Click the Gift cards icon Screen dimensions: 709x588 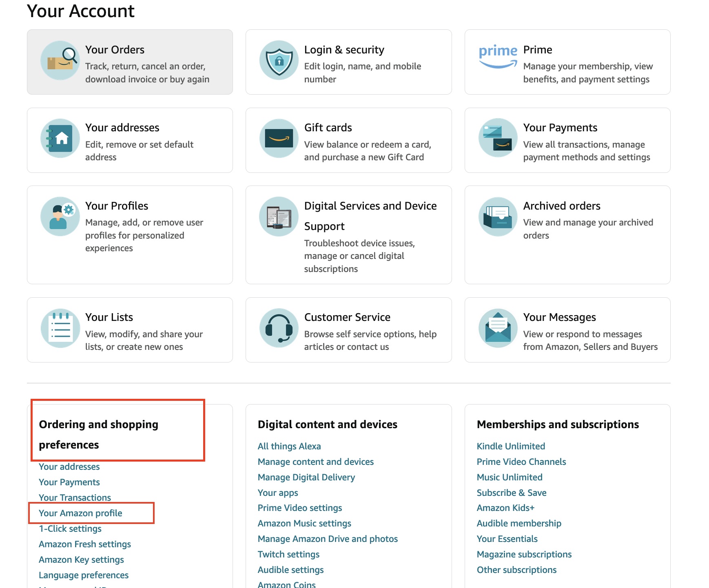[279, 138]
